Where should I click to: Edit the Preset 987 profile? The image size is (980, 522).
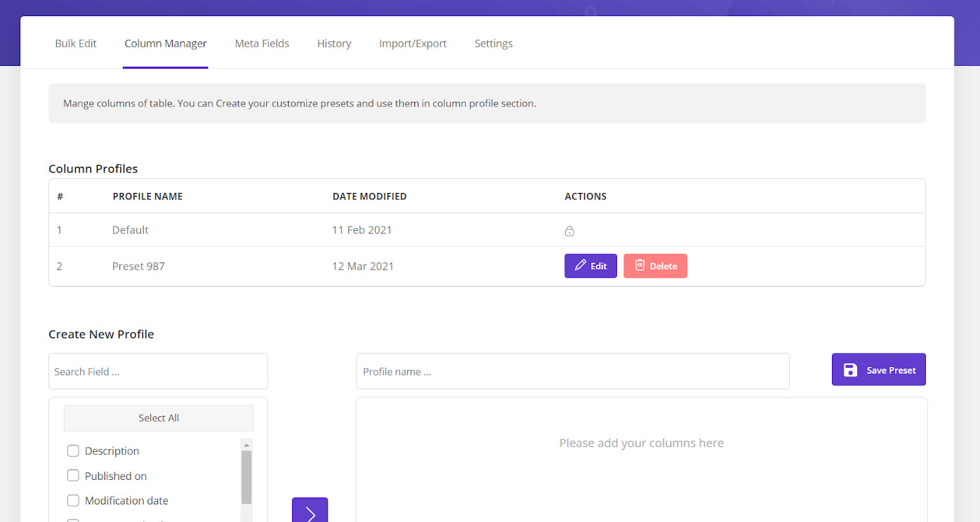pyautogui.click(x=590, y=266)
